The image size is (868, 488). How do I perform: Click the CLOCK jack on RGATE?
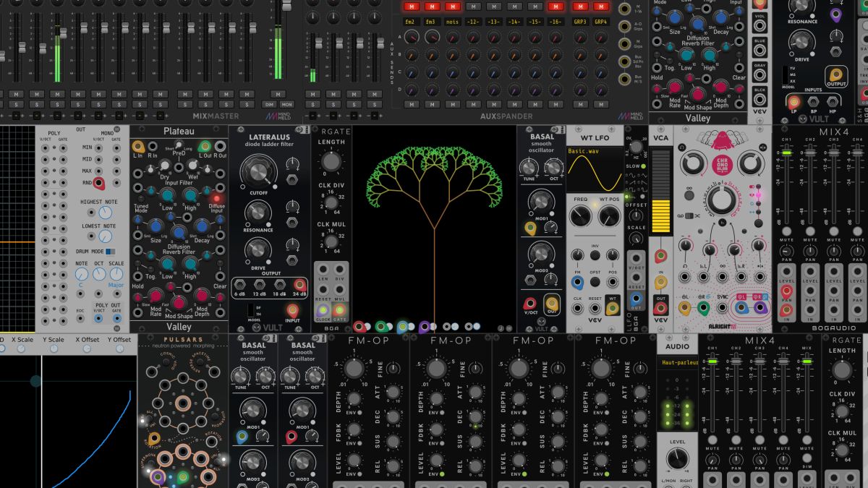coord(323,311)
